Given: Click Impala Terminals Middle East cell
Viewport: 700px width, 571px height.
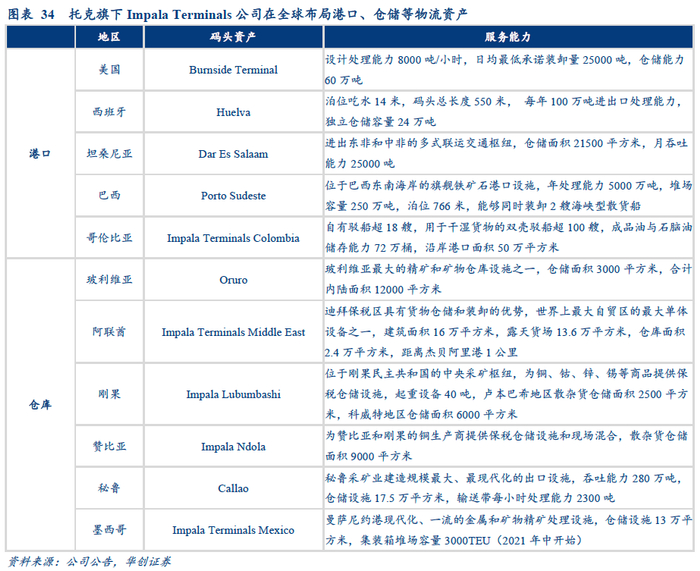Looking at the screenshot, I should coord(233,332).
